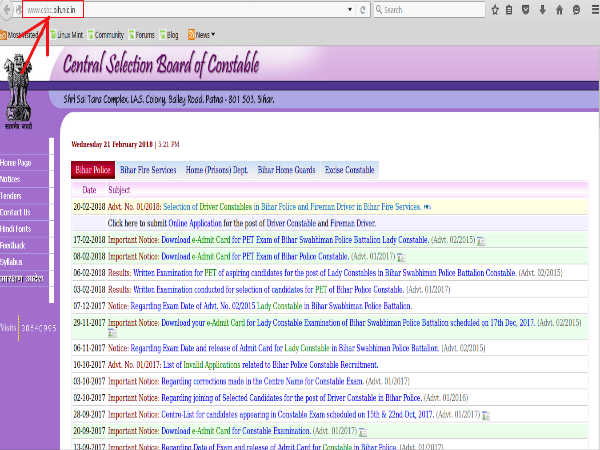Image resolution: width=600 pixels, height=450 pixels.
Task: Open the Most Visited bookmark
Action: (19, 35)
